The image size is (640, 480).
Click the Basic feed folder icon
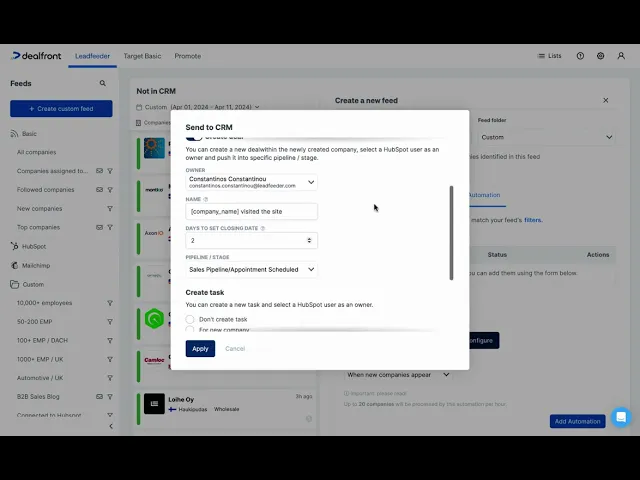pos(14,133)
